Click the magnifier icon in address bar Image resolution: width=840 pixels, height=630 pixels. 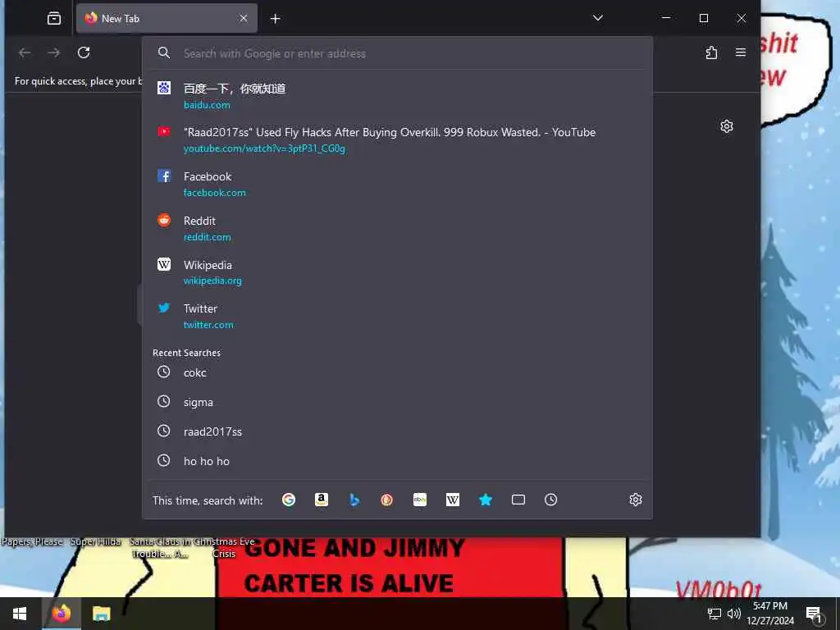click(x=164, y=52)
